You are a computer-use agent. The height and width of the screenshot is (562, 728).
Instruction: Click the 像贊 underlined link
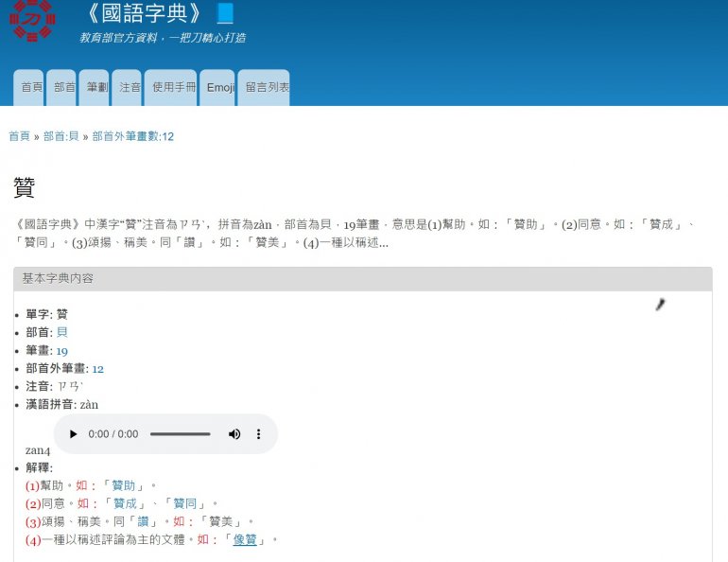(x=245, y=539)
